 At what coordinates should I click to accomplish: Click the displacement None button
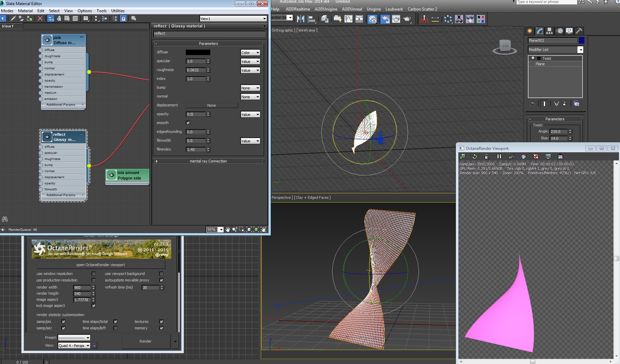pos(212,105)
